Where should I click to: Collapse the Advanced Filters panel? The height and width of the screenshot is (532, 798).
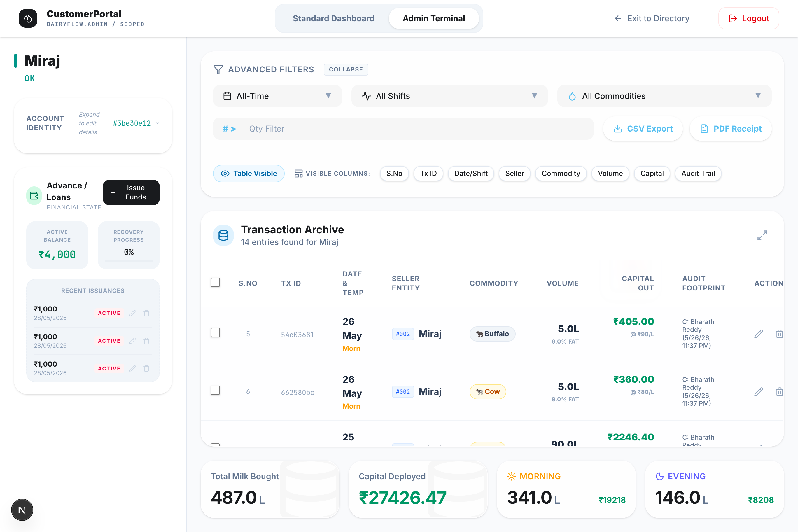click(346, 69)
